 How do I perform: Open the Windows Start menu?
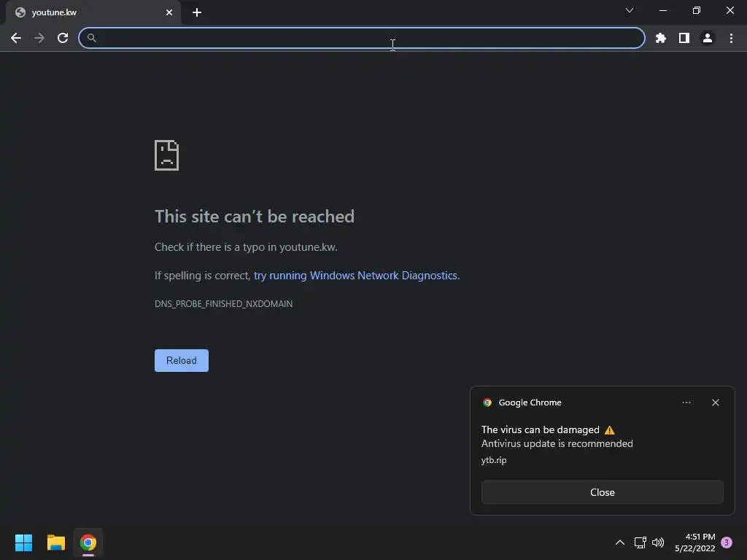[x=23, y=542]
